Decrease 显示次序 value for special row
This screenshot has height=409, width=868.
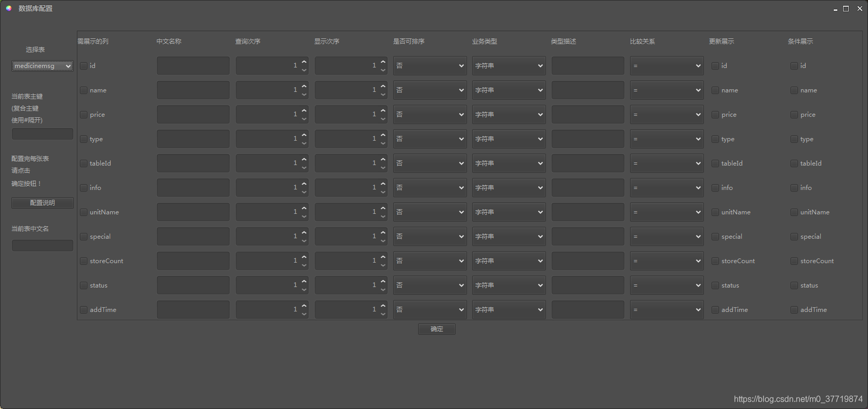(x=383, y=241)
